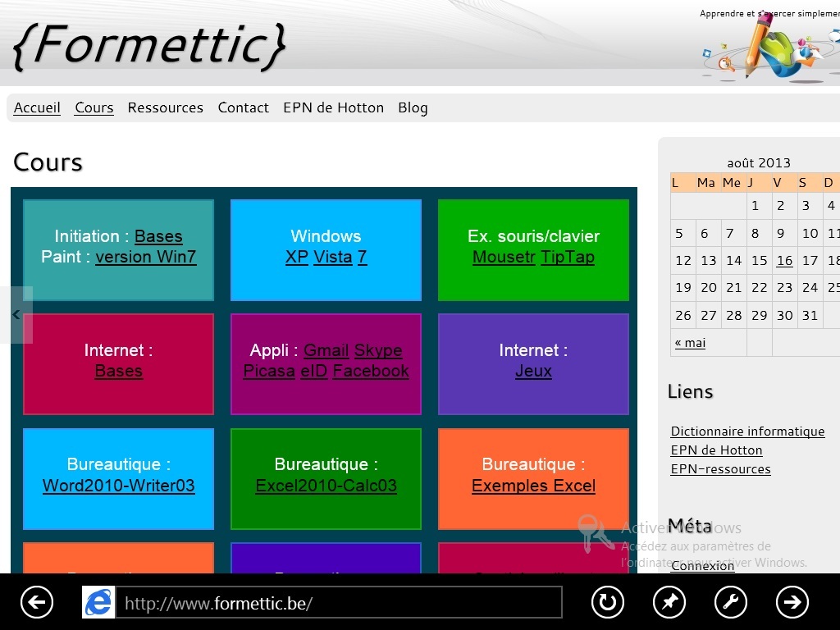Open the EPN-ressources link
Image resolution: width=840 pixels, height=630 pixels.
tap(720, 468)
